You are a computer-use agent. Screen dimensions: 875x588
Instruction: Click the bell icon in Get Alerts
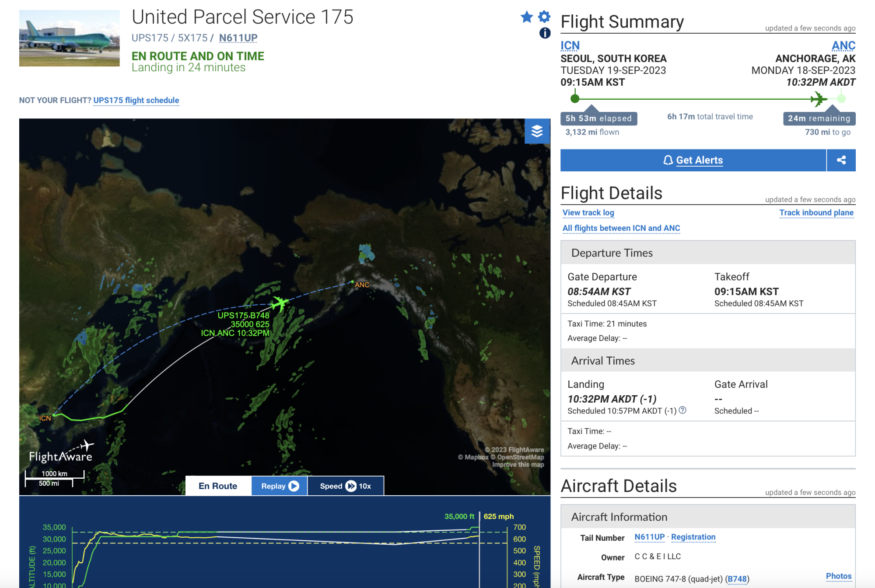(x=668, y=160)
